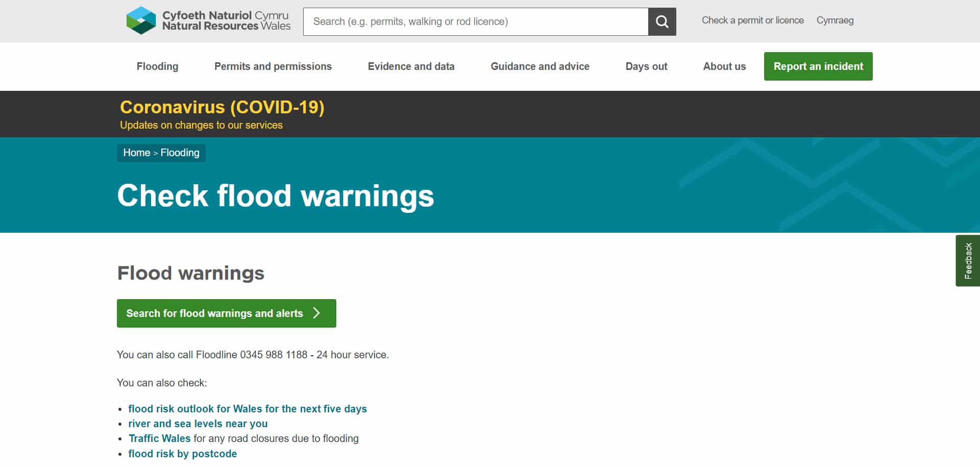Go to Evidence and data section
The width and height of the screenshot is (980, 467).
[411, 66]
